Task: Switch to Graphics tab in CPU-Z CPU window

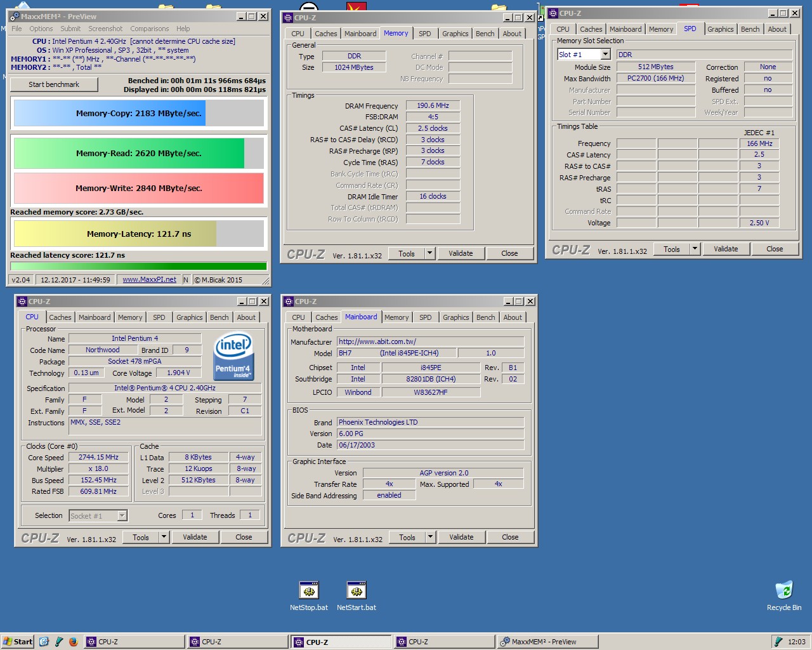Action: click(x=190, y=317)
